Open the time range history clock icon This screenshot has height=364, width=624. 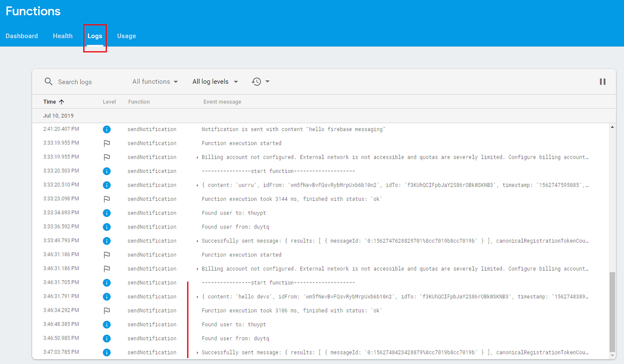[x=257, y=81]
